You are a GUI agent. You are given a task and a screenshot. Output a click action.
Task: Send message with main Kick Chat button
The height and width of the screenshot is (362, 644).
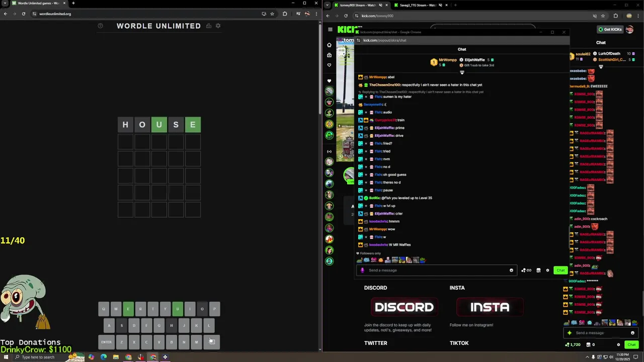(631, 344)
